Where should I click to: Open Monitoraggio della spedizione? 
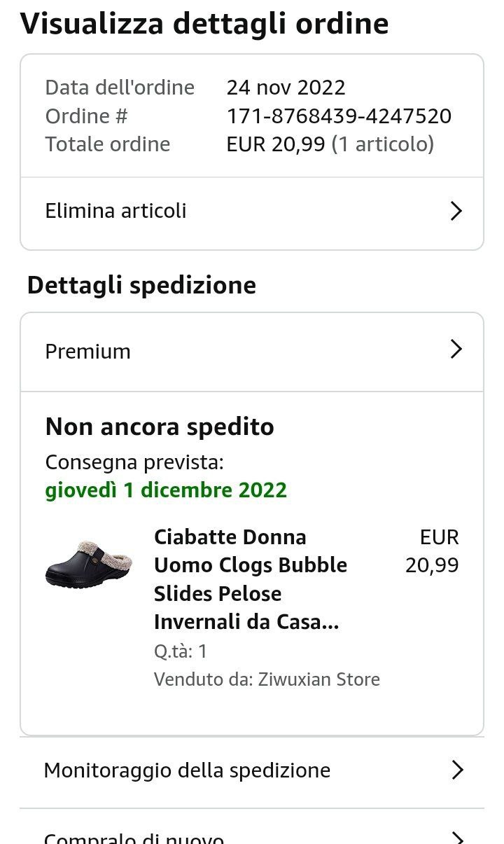[187, 770]
